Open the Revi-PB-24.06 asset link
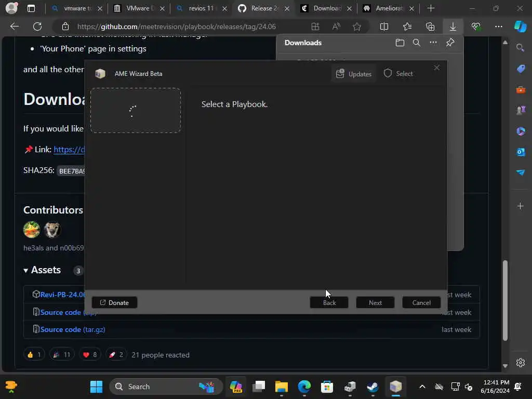532x399 pixels. click(x=62, y=295)
